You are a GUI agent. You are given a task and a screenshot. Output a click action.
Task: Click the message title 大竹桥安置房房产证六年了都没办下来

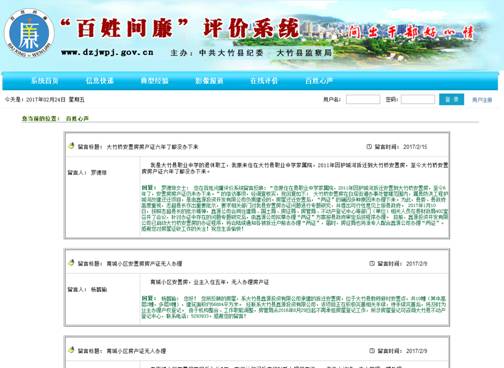pos(152,147)
